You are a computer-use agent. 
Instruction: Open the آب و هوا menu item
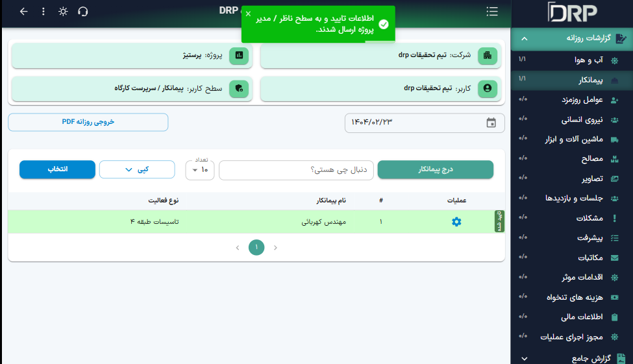(x=571, y=60)
